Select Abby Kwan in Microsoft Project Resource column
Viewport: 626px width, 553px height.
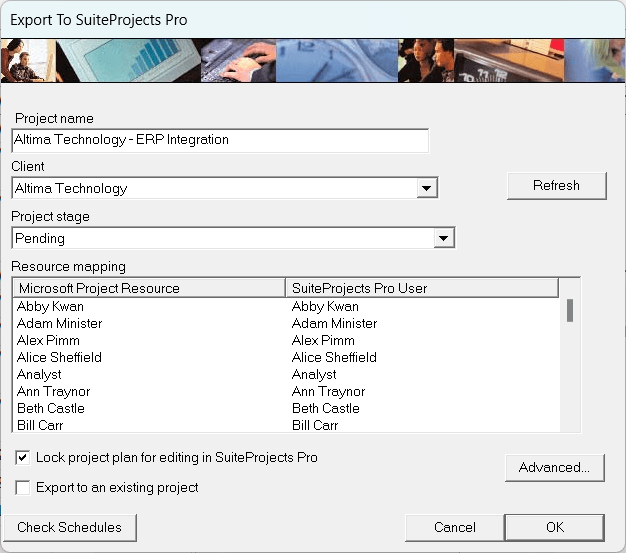click(50, 307)
